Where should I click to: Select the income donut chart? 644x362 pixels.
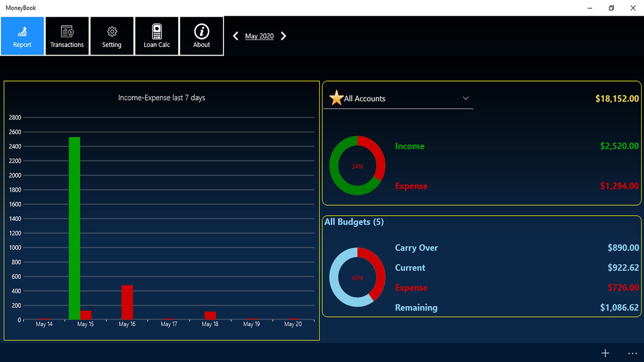357,166
